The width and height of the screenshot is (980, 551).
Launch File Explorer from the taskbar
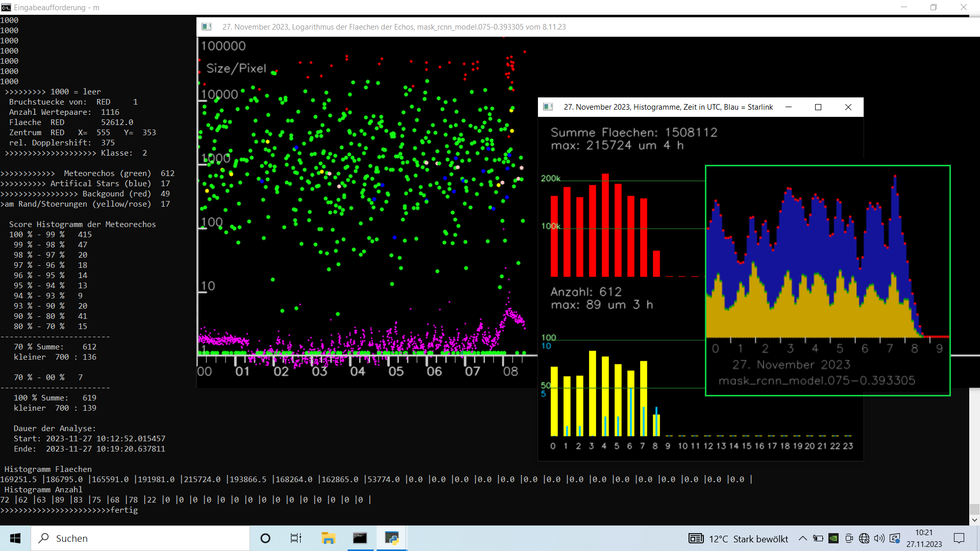328,538
